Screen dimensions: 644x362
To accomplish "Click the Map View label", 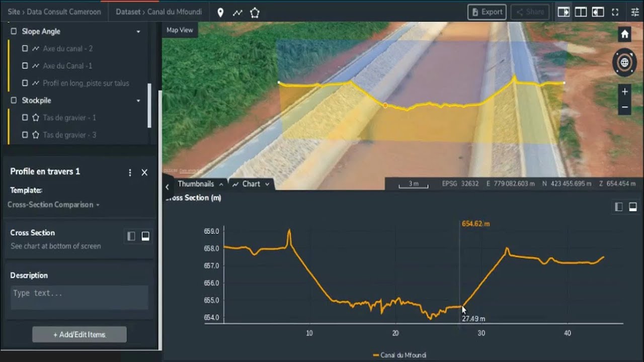I will (180, 30).
